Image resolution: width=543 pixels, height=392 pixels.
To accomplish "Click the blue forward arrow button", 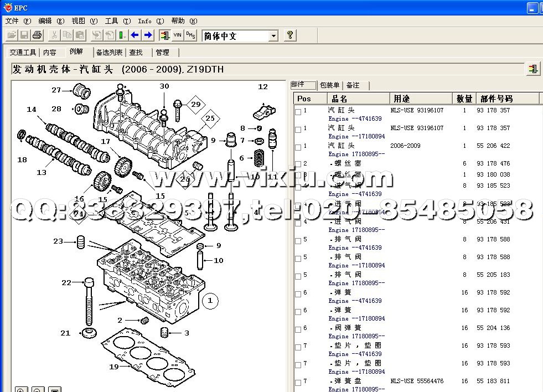I will click(x=148, y=35).
